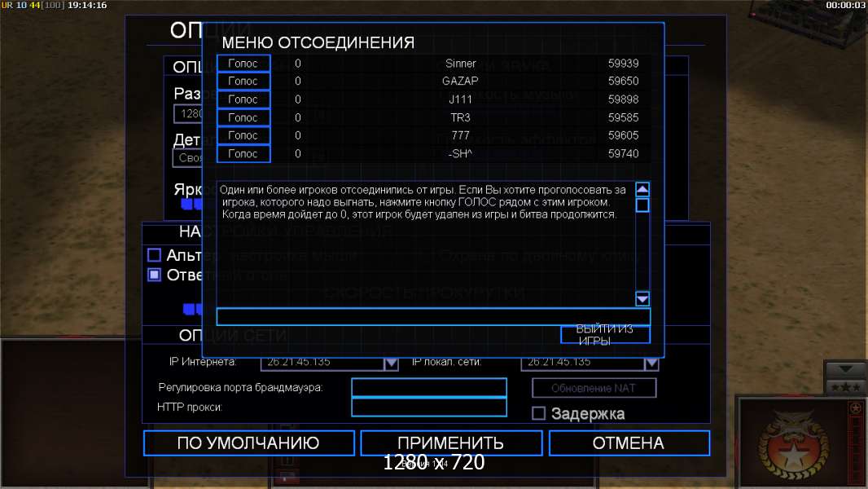
Task: Vote to kick player GAZAP
Action: click(243, 81)
